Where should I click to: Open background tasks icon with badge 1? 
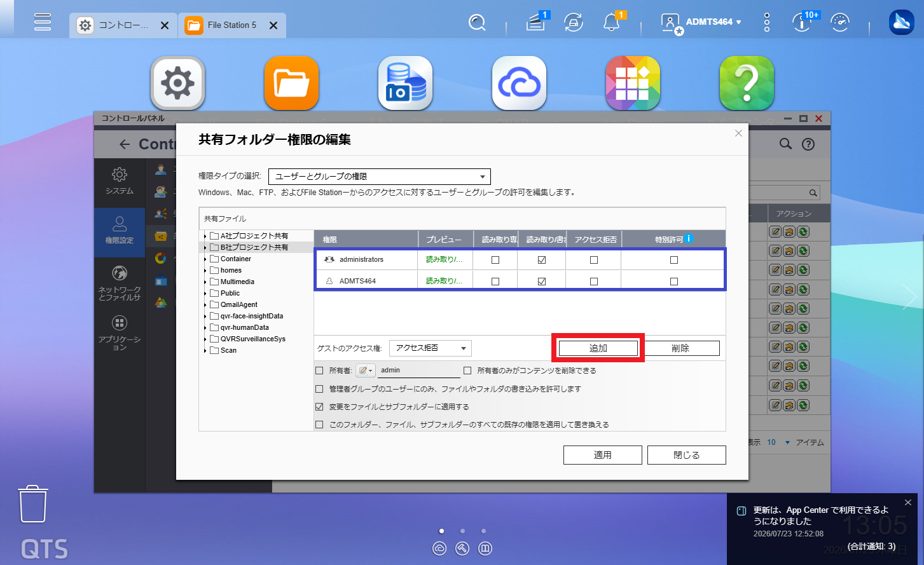[536, 23]
